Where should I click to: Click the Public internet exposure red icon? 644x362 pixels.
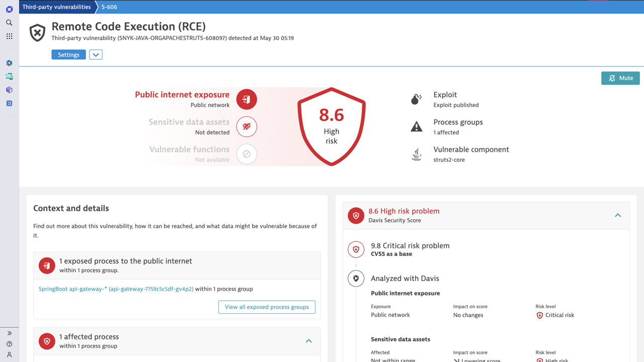pyautogui.click(x=247, y=100)
